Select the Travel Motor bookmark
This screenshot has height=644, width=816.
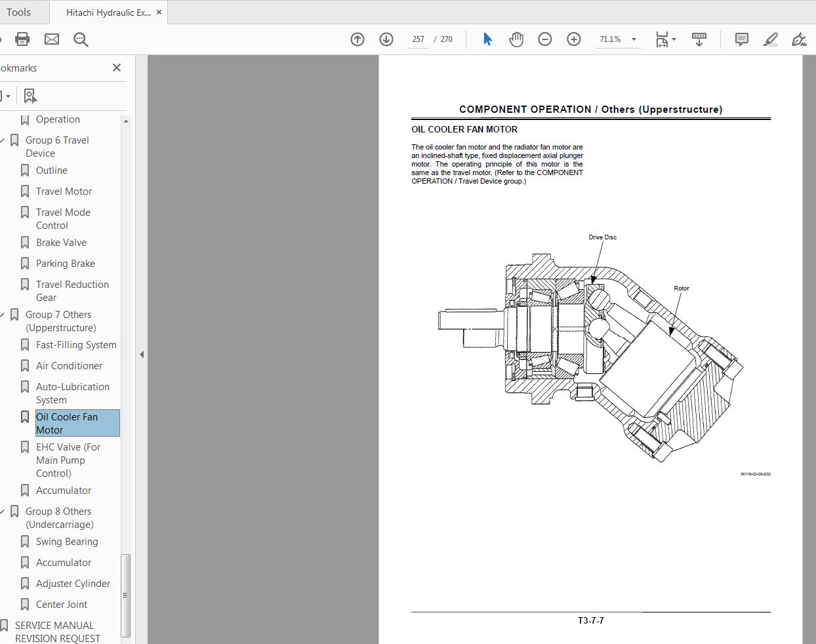(64, 191)
